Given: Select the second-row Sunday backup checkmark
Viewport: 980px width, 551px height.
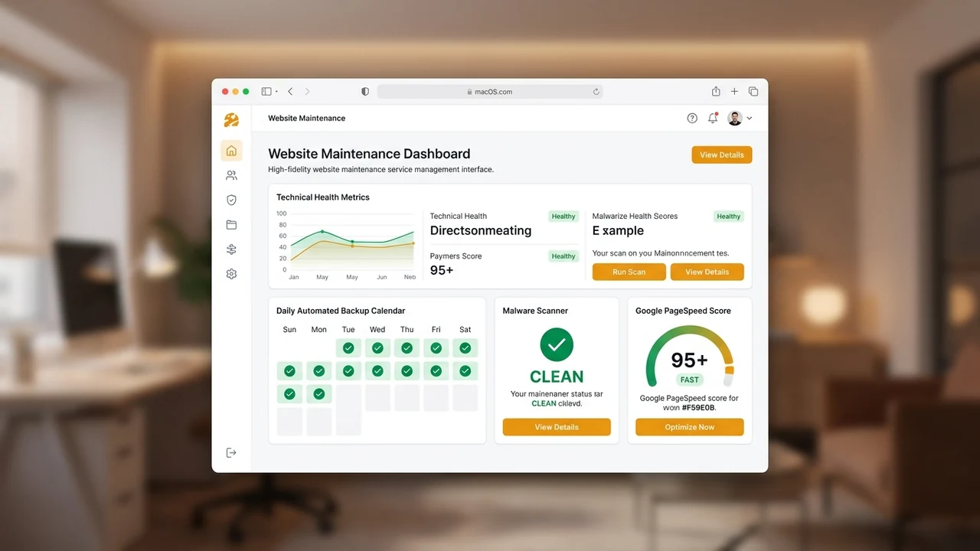Looking at the screenshot, I should pyautogui.click(x=289, y=371).
